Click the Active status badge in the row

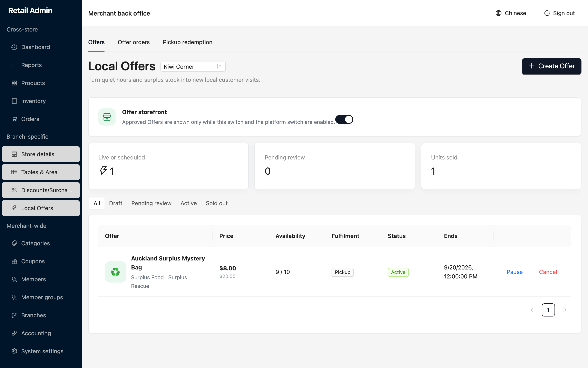398,272
